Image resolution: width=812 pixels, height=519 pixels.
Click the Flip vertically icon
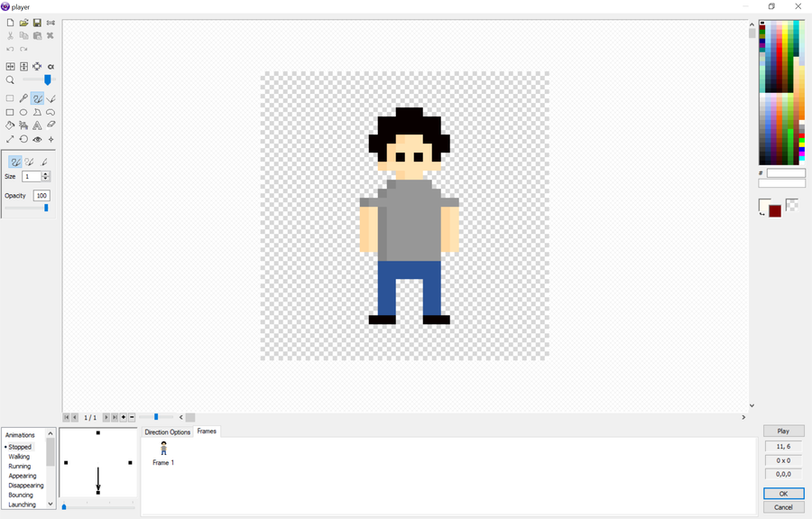click(23, 66)
